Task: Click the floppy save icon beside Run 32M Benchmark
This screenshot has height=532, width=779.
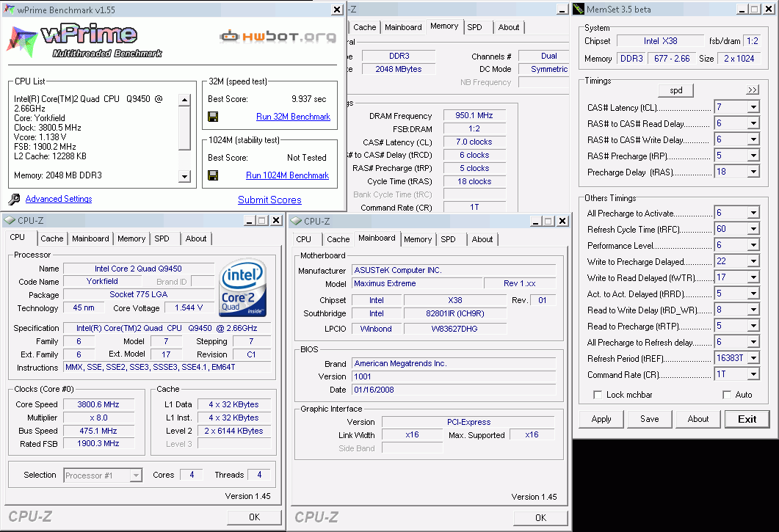Action: tap(213, 117)
